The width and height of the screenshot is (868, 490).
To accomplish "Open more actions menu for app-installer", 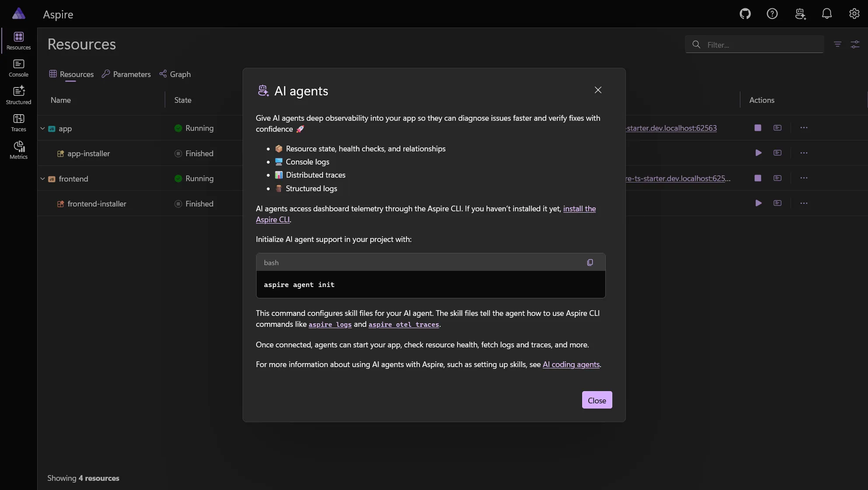I will (804, 153).
